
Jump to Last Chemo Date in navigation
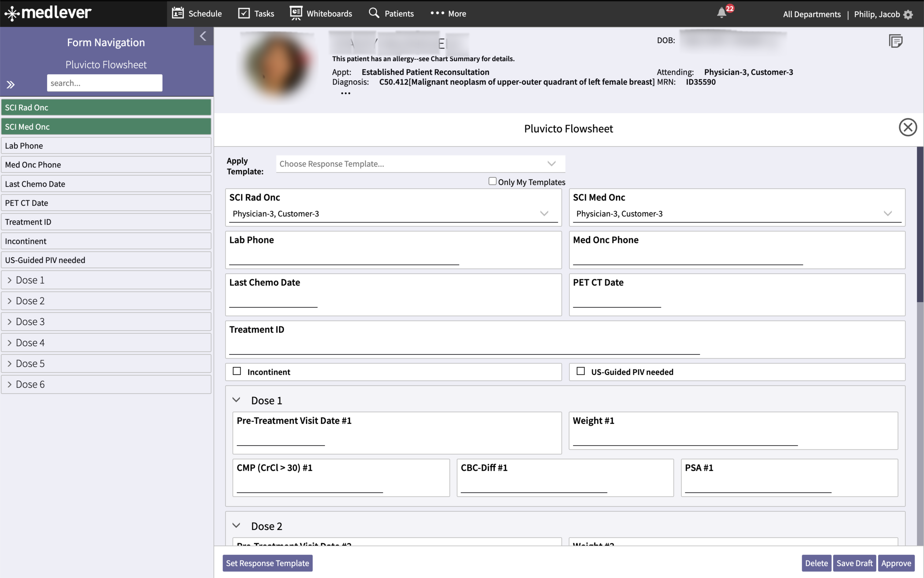106,184
